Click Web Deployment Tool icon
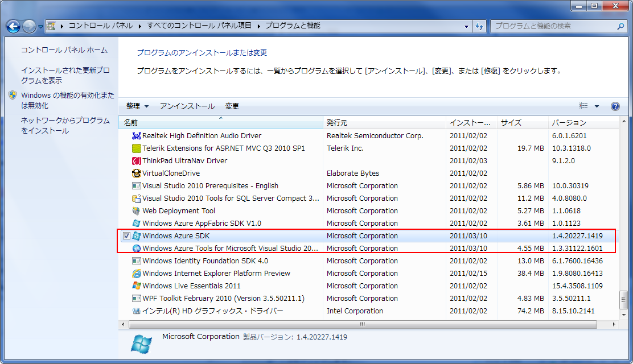The image size is (633, 364). coord(137,210)
